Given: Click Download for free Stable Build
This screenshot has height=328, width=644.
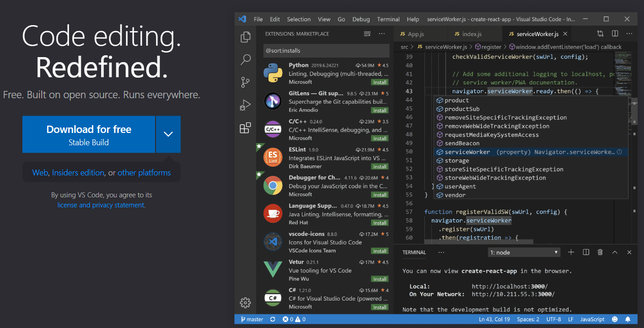Looking at the screenshot, I should point(89,134).
